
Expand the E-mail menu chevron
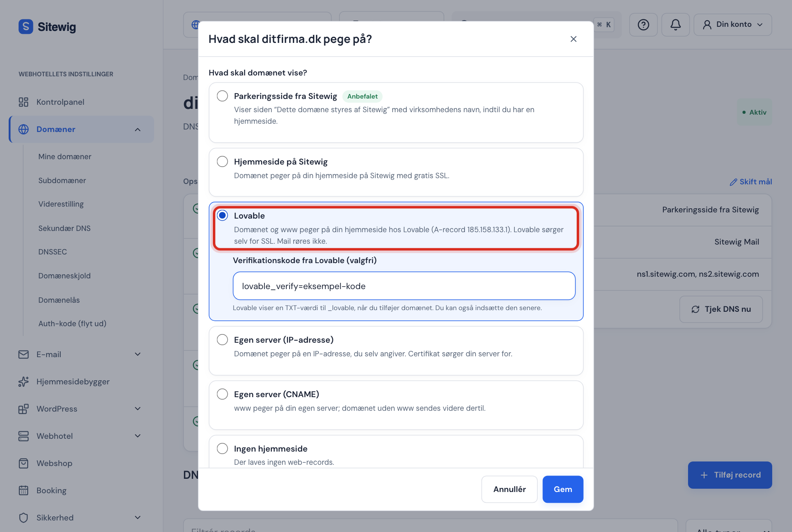[x=138, y=354]
